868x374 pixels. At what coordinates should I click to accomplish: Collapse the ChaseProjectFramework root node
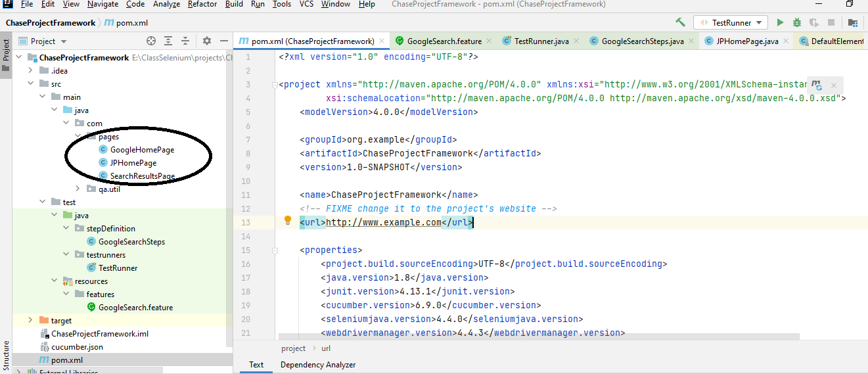coord(18,57)
